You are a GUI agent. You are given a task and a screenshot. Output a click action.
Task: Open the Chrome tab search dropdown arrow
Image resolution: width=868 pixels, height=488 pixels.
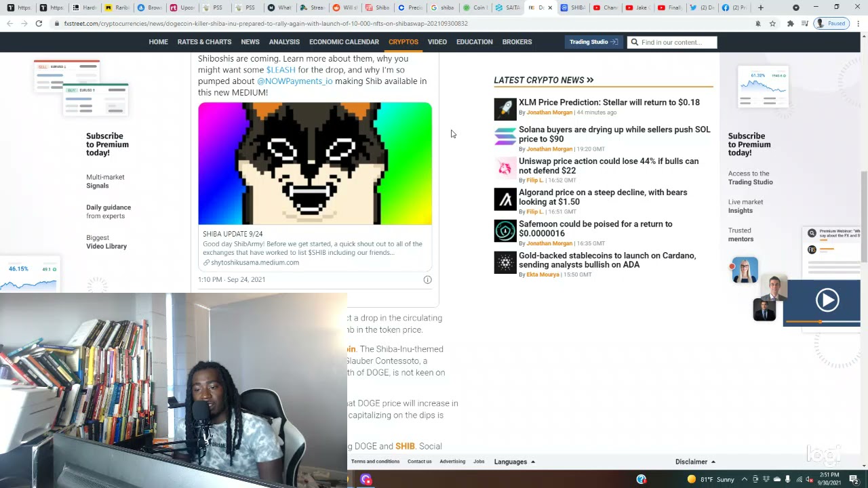pos(796,7)
